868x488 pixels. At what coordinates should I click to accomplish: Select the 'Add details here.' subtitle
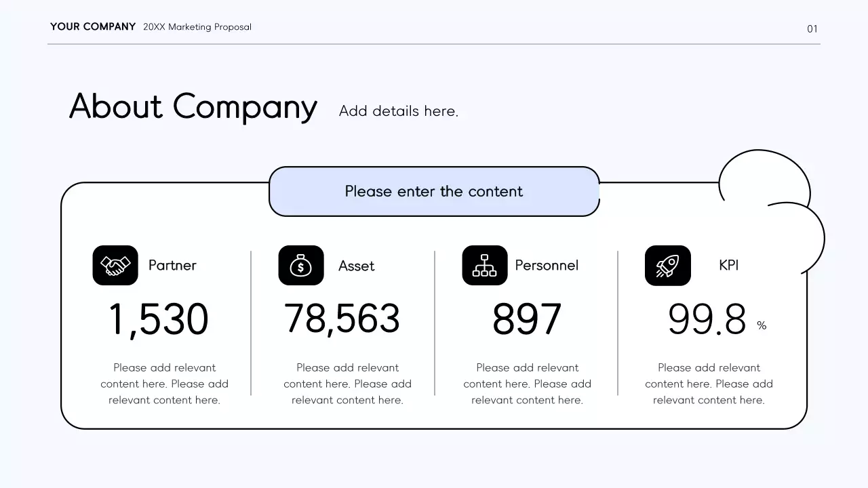[x=399, y=111]
